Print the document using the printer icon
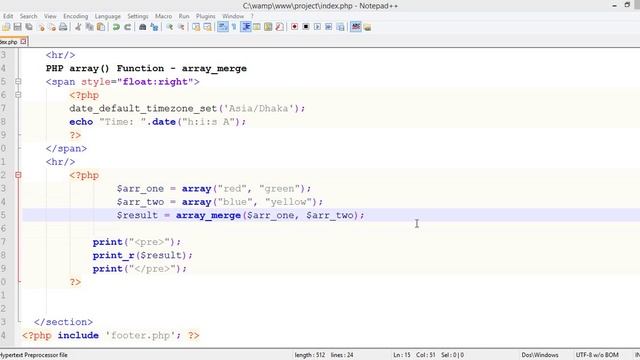Screen dimensions: 640x360 pyautogui.click(x=63, y=27)
